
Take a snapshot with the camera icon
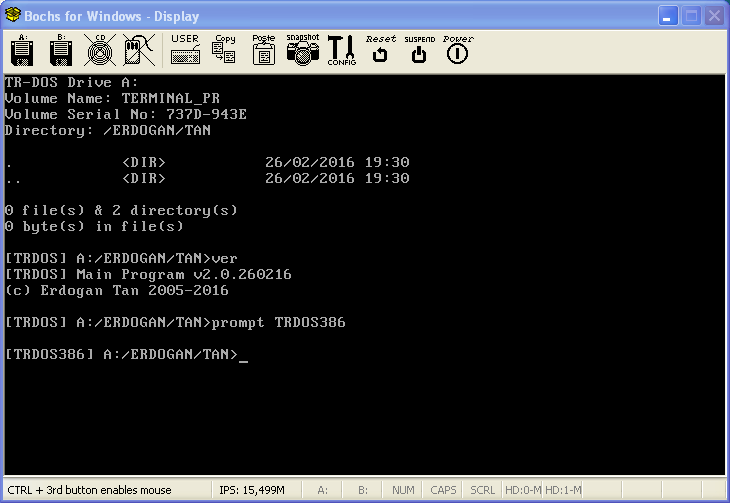303,49
